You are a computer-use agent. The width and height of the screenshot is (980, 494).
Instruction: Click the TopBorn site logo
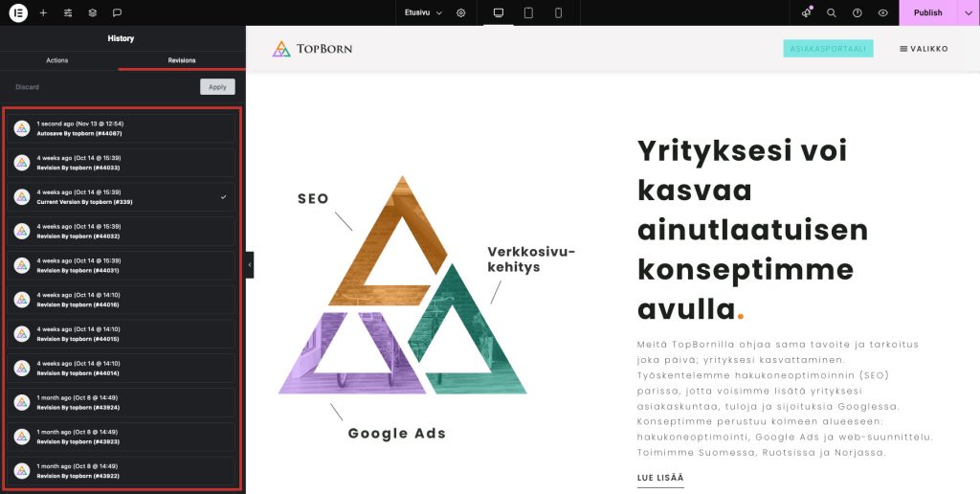pos(313,48)
